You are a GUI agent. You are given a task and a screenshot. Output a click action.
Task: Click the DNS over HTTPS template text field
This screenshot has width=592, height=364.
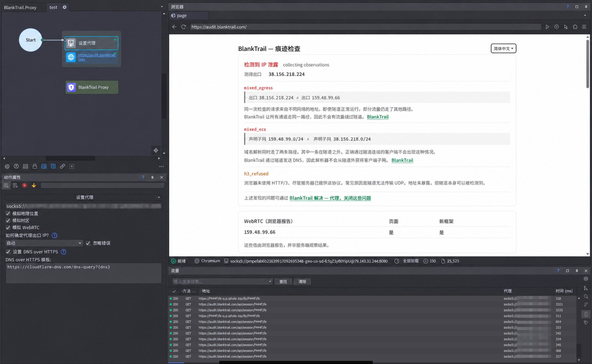(x=84, y=273)
